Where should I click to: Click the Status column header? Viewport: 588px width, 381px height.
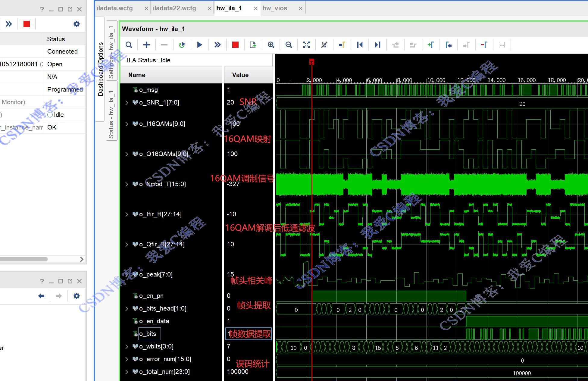click(x=64, y=39)
